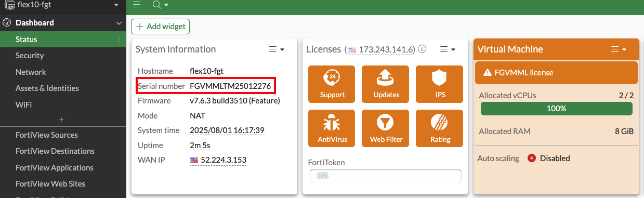This screenshot has width=644, height=198.
Task: Click the Web Filter funnel icon
Action: click(x=386, y=128)
